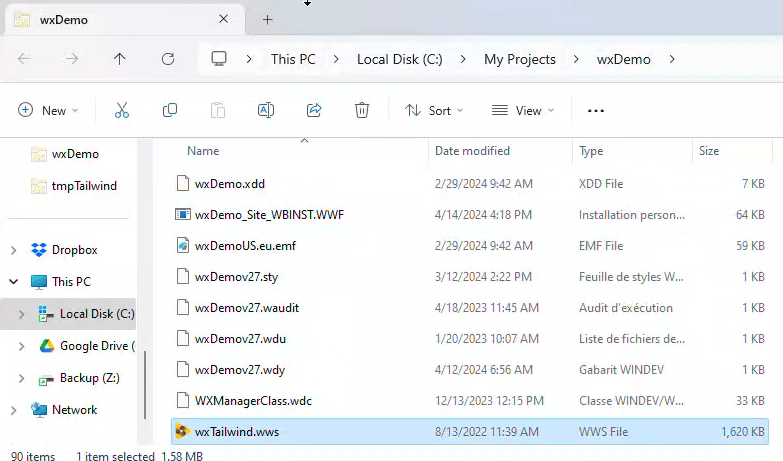Click the Delete trash icon

pos(362,111)
